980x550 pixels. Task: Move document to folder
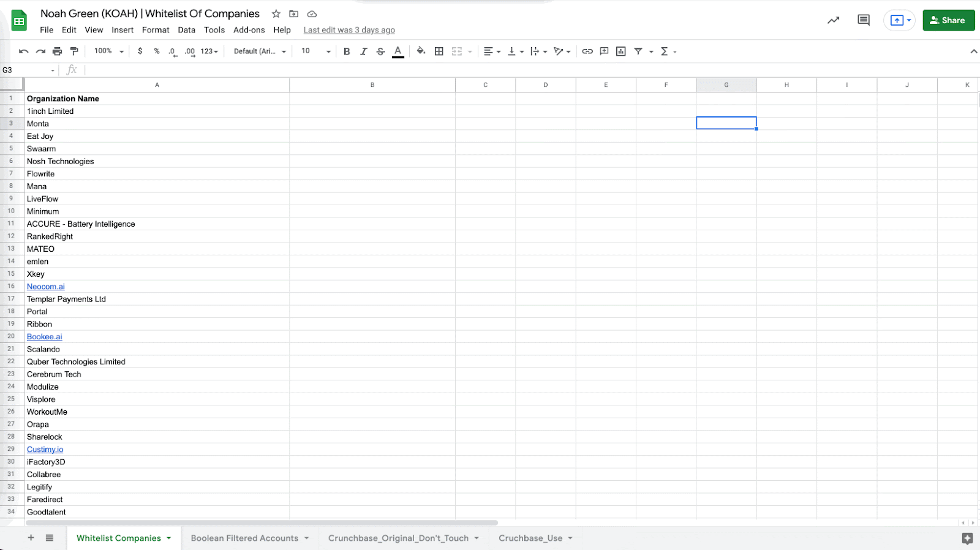click(294, 13)
